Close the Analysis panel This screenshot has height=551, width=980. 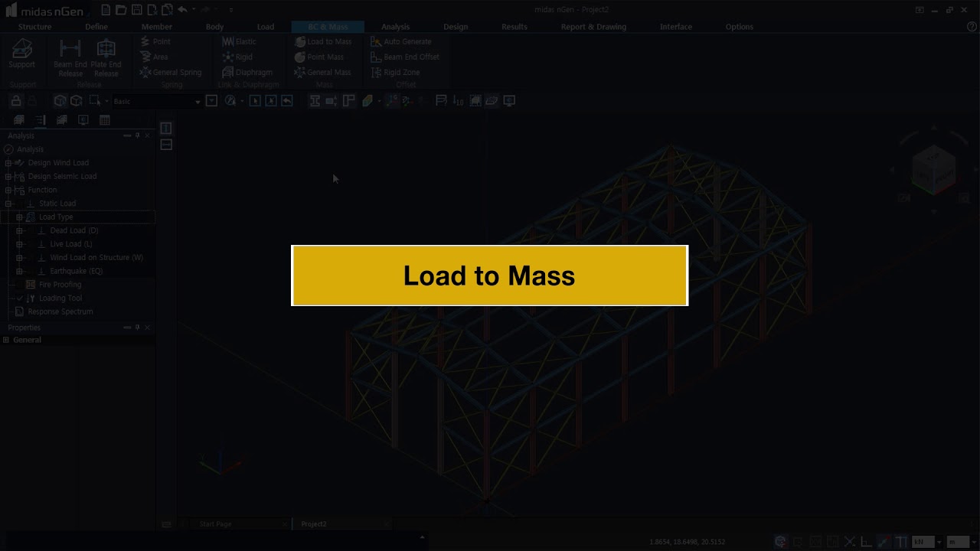(147, 135)
